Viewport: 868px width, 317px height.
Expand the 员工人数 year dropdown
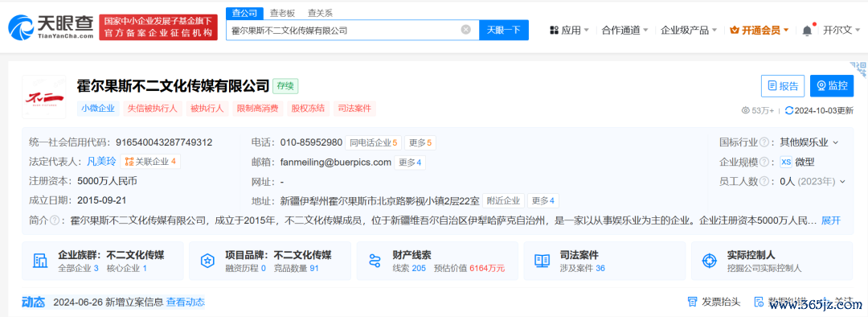click(842, 181)
